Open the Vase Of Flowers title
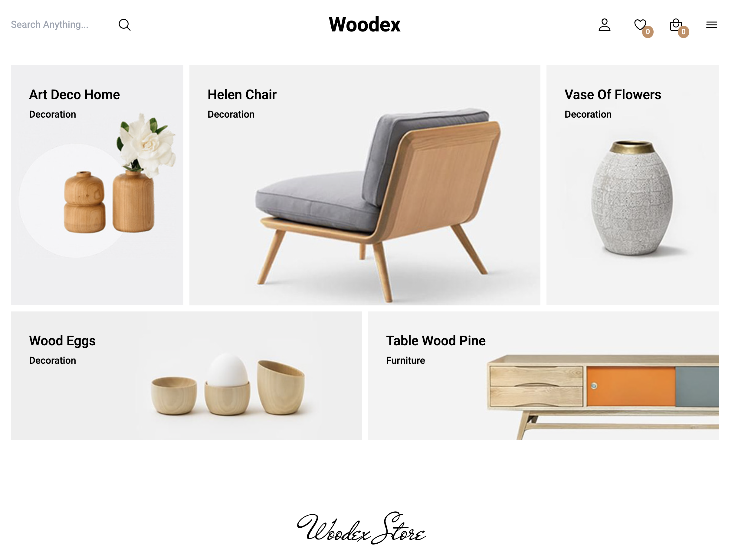The image size is (748, 560). [613, 95]
